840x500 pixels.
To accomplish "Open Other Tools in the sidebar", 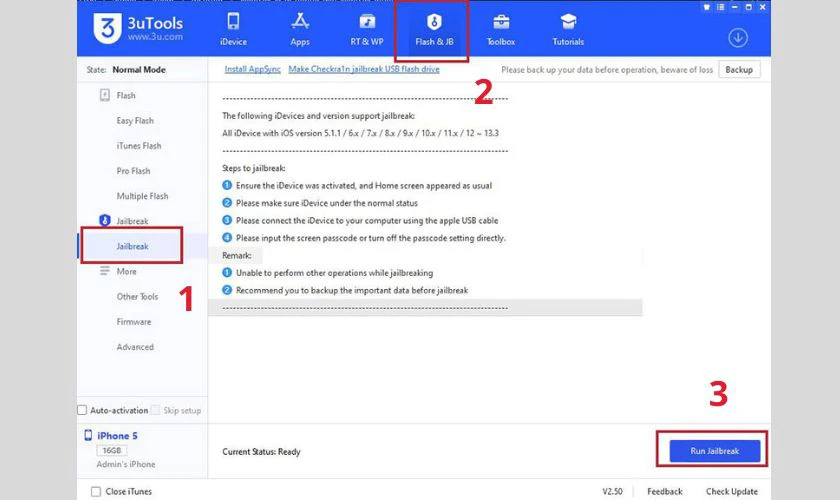I will [x=138, y=296].
